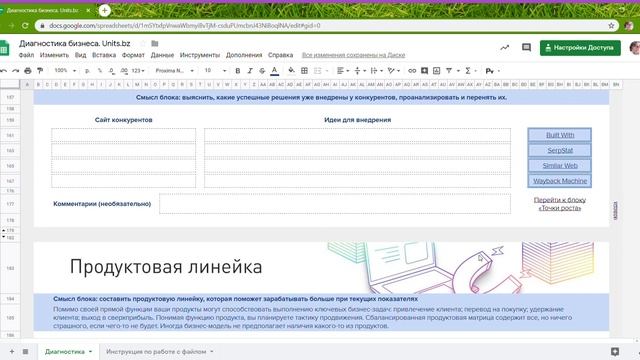Open the Файл menu
The width and height of the screenshot is (640, 360).
[x=26, y=55]
